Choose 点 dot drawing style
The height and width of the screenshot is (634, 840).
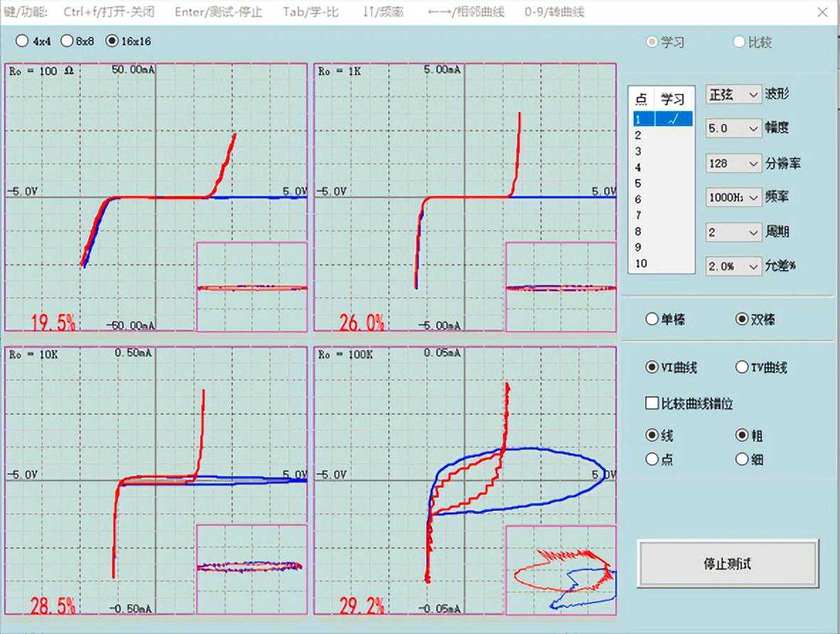[x=652, y=459]
